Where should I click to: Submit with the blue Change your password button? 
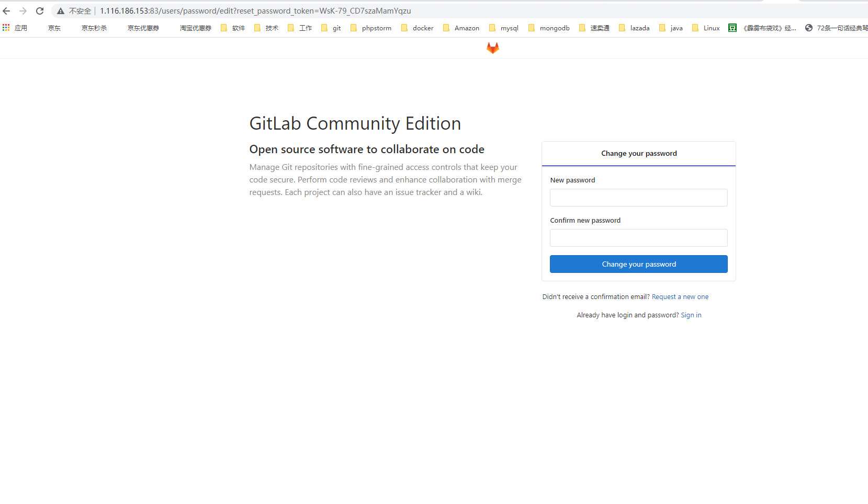pyautogui.click(x=639, y=264)
